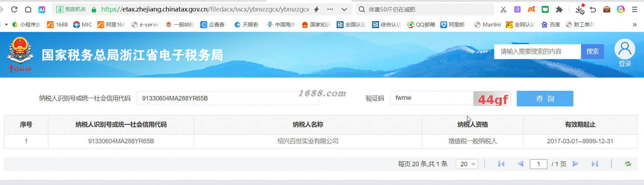The width and height of the screenshot is (644, 185).
Task: Open the QQ邮箱 bookmark
Action: click(x=421, y=24)
